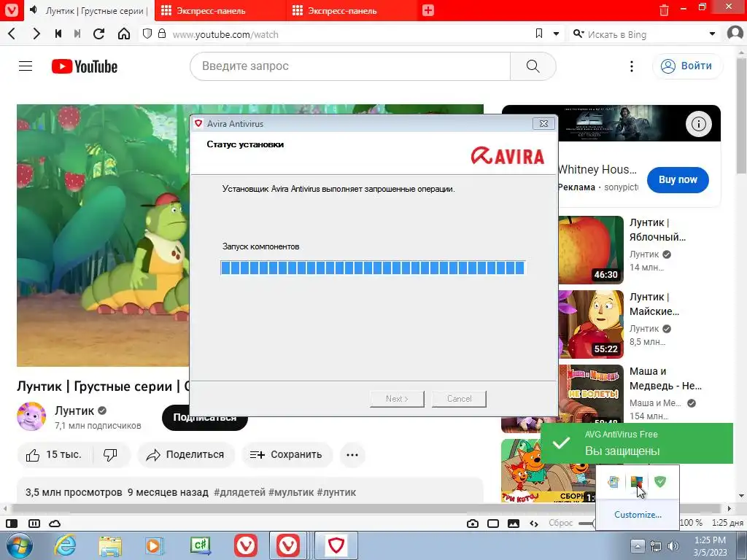
Task: Capture page with camera icon
Action: [473, 524]
